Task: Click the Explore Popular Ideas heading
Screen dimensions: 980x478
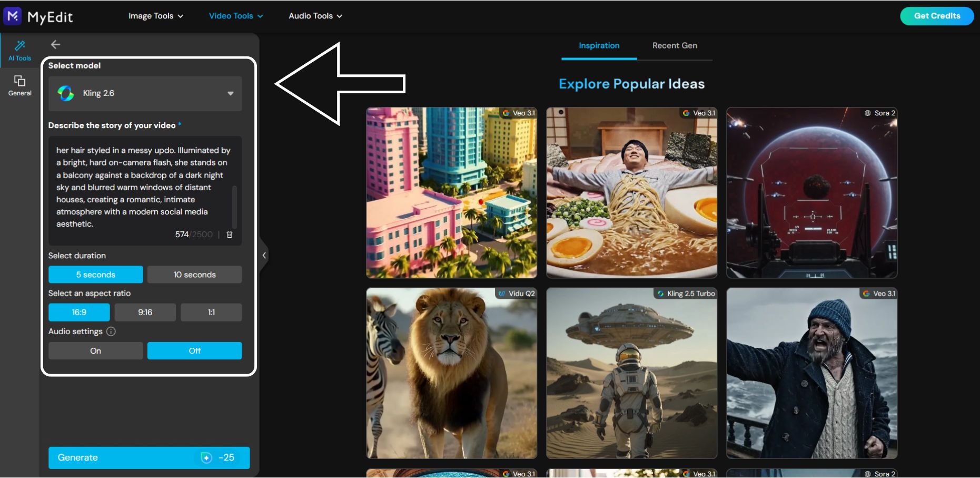Action: pyautogui.click(x=631, y=84)
